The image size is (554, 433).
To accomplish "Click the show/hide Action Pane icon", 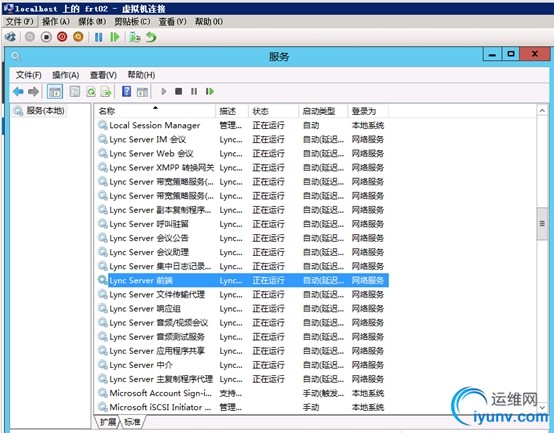I will point(142,92).
